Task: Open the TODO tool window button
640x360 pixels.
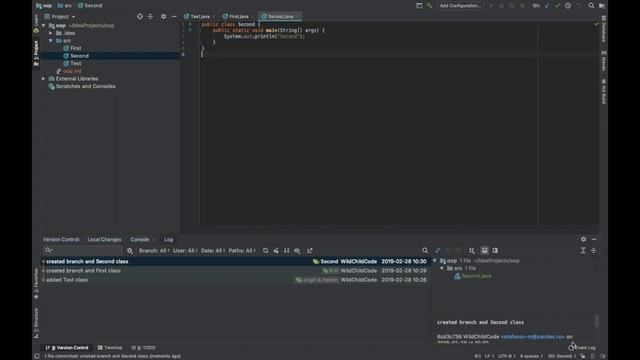Action: (144, 348)
